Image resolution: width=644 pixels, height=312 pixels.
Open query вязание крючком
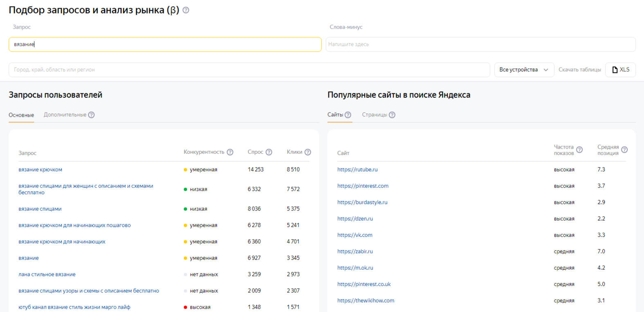40,170
